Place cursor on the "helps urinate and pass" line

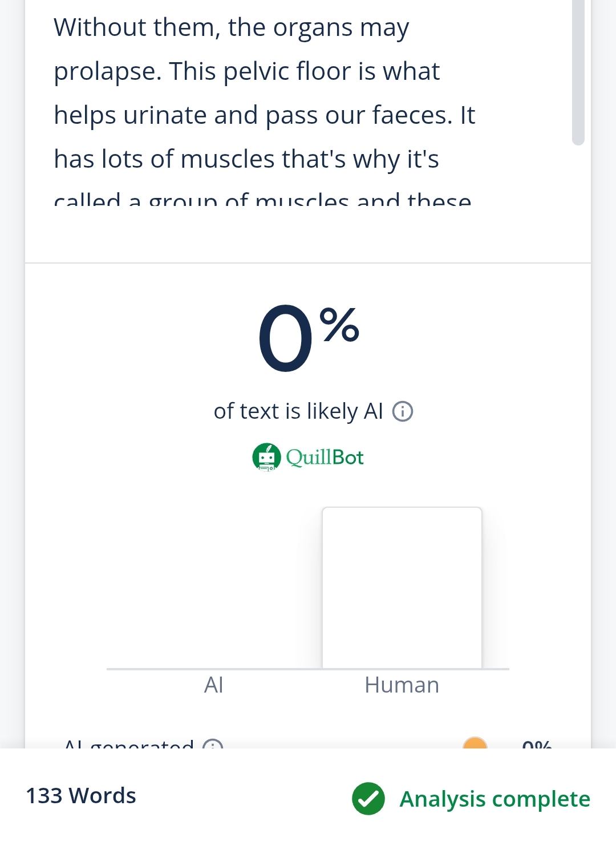click(x=264, y=115)
